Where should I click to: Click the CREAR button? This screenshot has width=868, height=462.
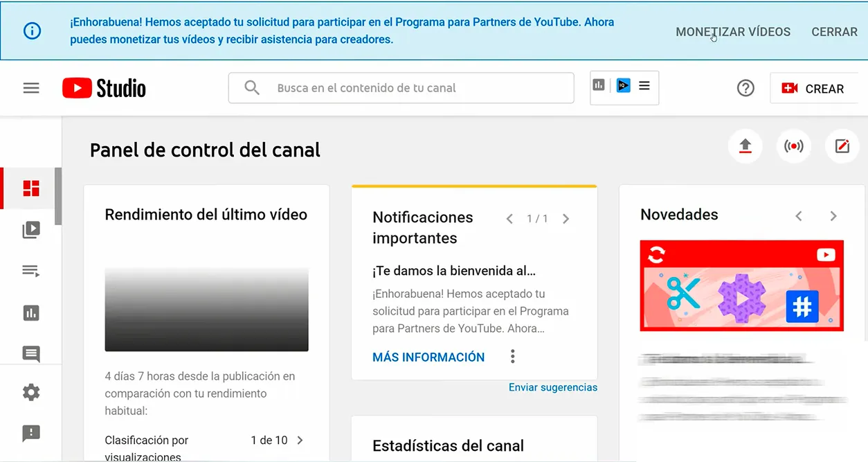click(x=813, y=89)
